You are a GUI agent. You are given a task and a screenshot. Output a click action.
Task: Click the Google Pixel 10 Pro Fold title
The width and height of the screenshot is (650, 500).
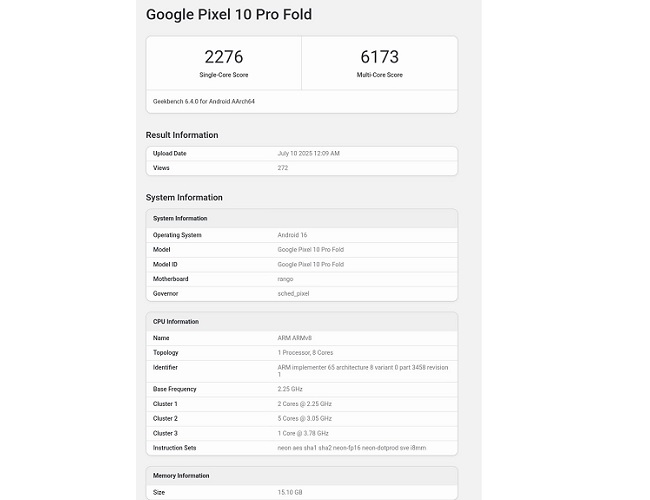[229, 15]
